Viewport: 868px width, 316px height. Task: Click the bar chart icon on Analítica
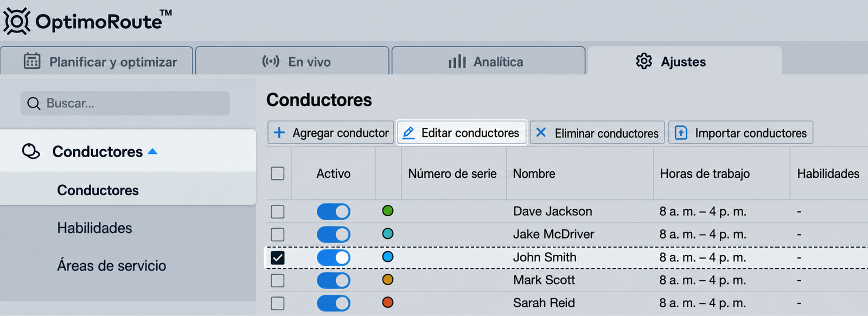click(x=457, y=61)
